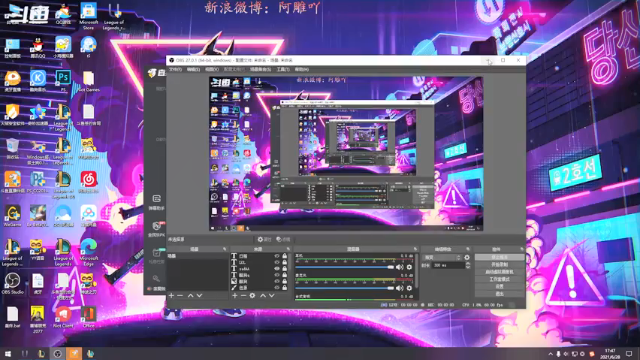Image resolution: width=640 pixels, height=360 pixels.
Task: Open the Edit menu in OBS
Action: tap(193, 69)
